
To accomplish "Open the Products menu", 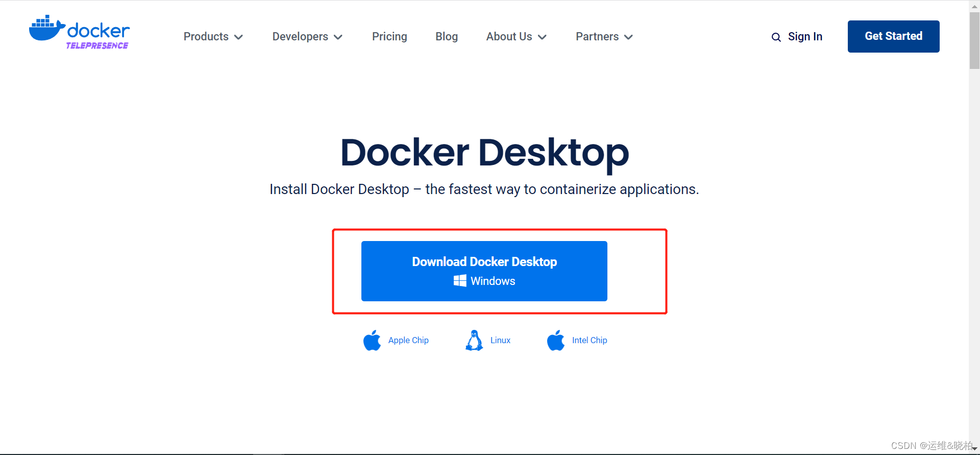I will pyautogui.click(x=206, y=37).
